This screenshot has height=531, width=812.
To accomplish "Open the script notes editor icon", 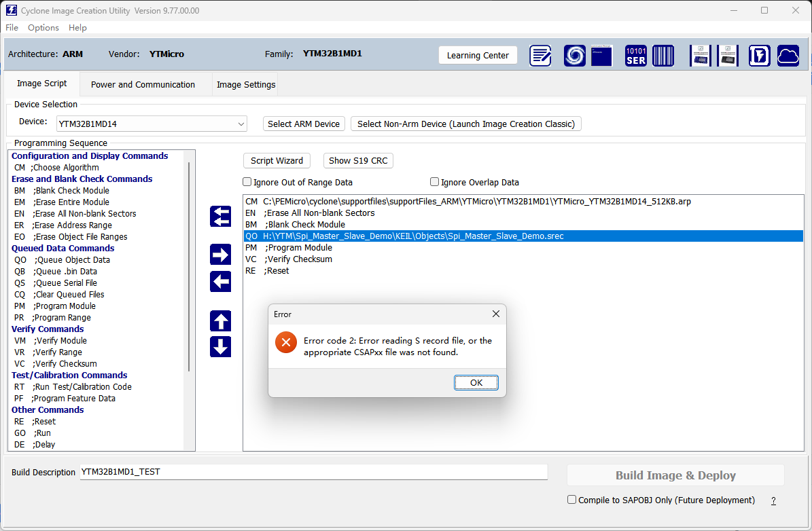I will 540,56.
